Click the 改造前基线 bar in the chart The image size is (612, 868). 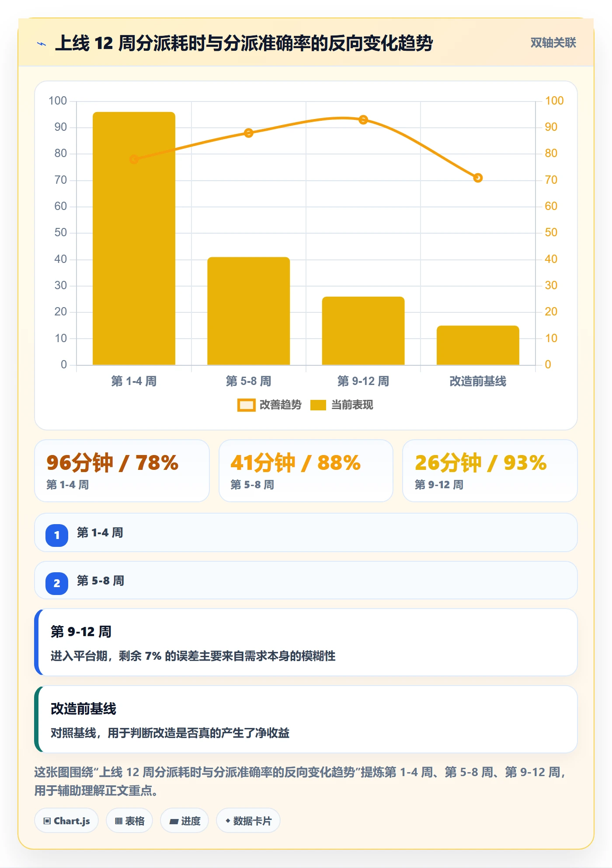point(478,345)
